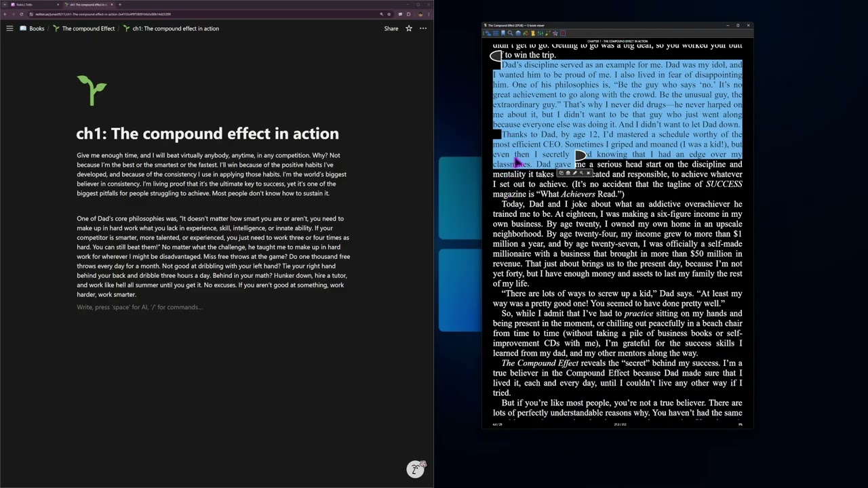Copy selection from the popup bar
868x488 pixels.
[561, 173]
